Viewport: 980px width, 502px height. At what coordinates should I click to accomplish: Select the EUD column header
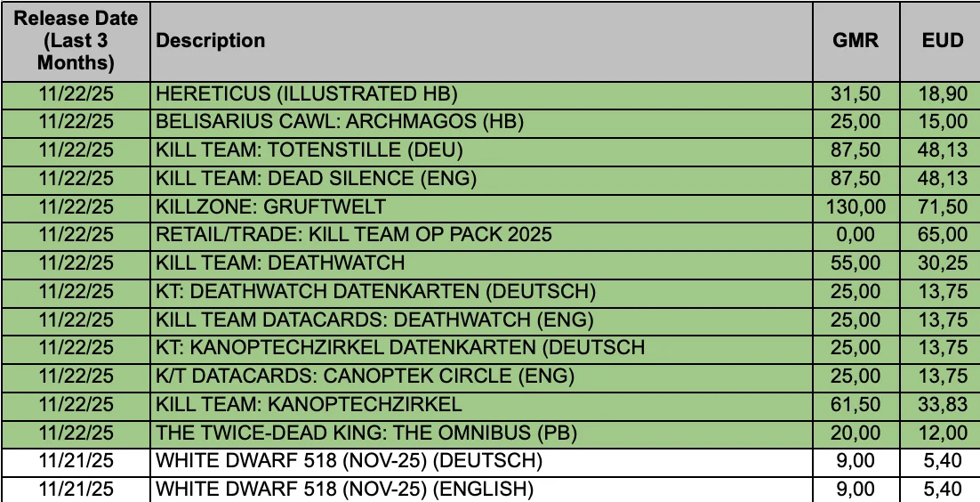940,41
